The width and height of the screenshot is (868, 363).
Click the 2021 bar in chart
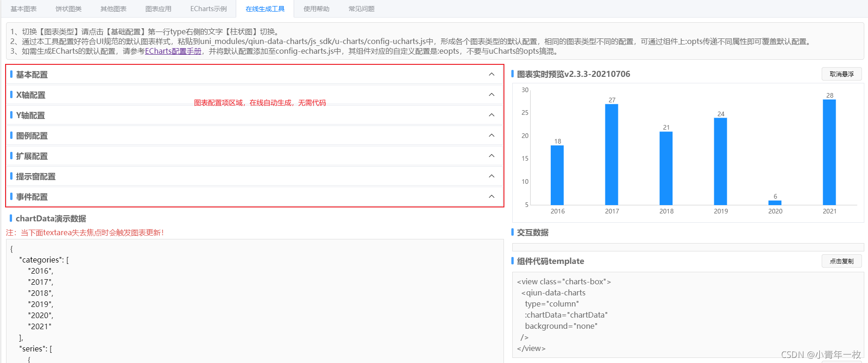pos(829,152)
